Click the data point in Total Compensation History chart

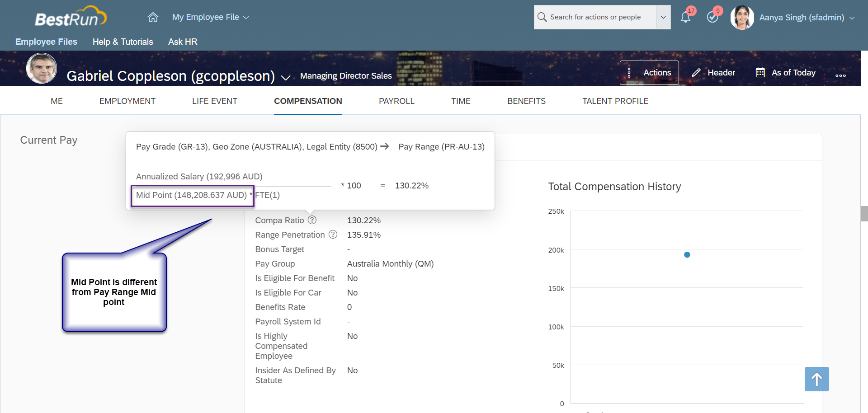click(687, 255)
